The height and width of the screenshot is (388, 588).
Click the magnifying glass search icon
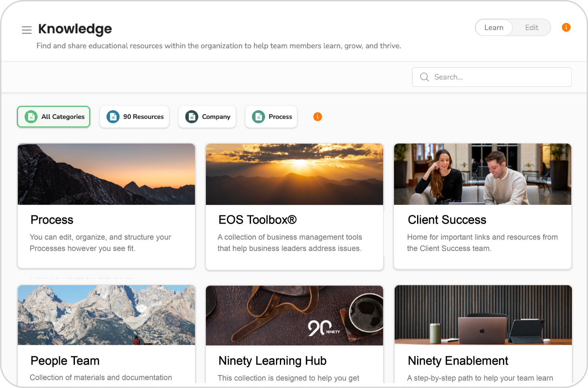pos(425,77)
